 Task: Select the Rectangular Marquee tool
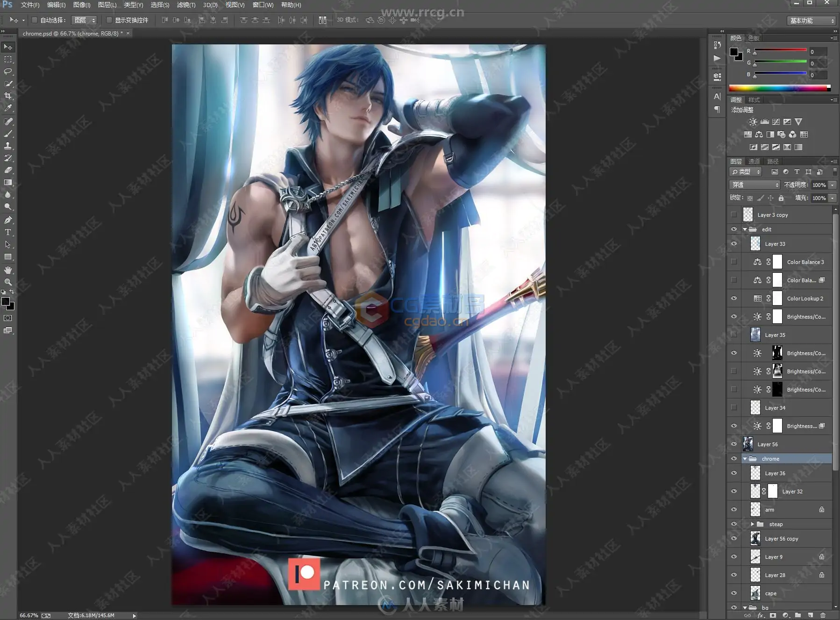[8, 59]
